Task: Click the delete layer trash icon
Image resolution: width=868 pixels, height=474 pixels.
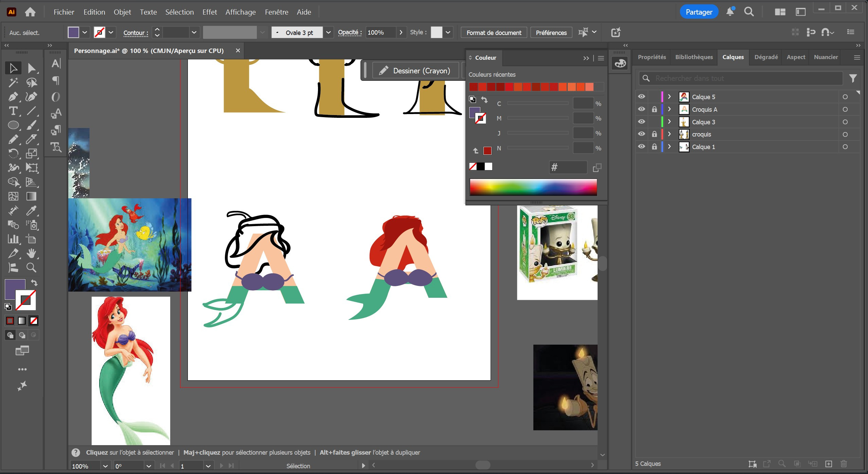Action: point(844,464)
